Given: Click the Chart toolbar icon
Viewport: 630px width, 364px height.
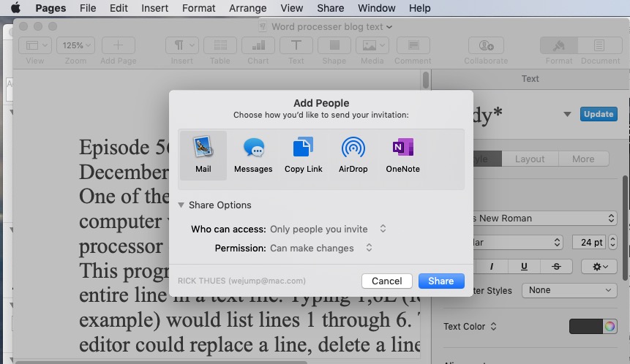Looking at the screenshot, I should coord(258,45).
